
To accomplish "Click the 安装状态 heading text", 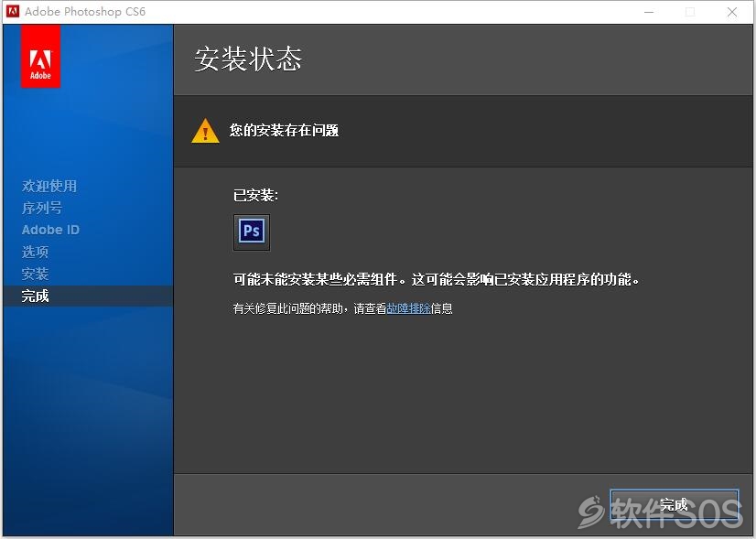I will point(248,59).
